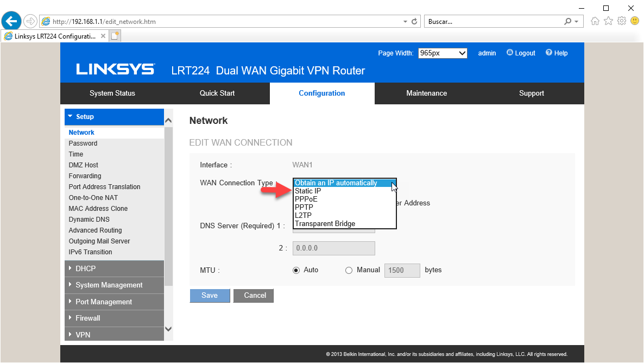This screenshot has width=644, height=363.
Task: Close the Linksys LRT224 browser tab
Action: 103,36
